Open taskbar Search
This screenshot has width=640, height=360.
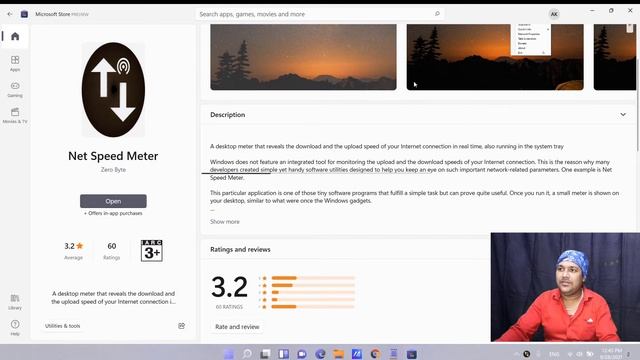tap(247, 353)
